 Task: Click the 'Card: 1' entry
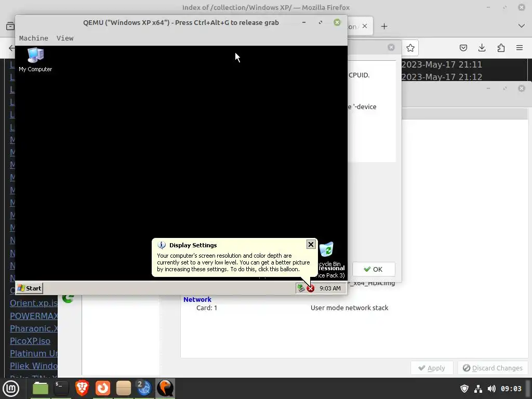click(x=207, y=308)
